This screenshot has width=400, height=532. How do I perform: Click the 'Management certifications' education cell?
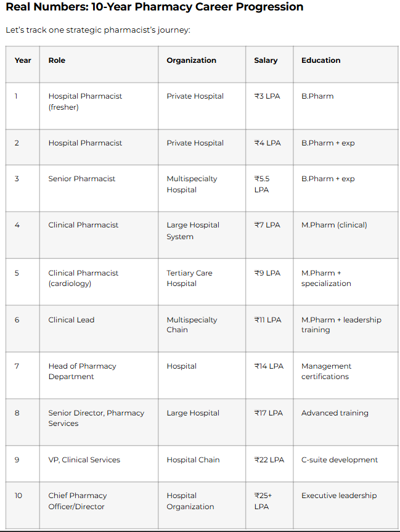point(326,371)
